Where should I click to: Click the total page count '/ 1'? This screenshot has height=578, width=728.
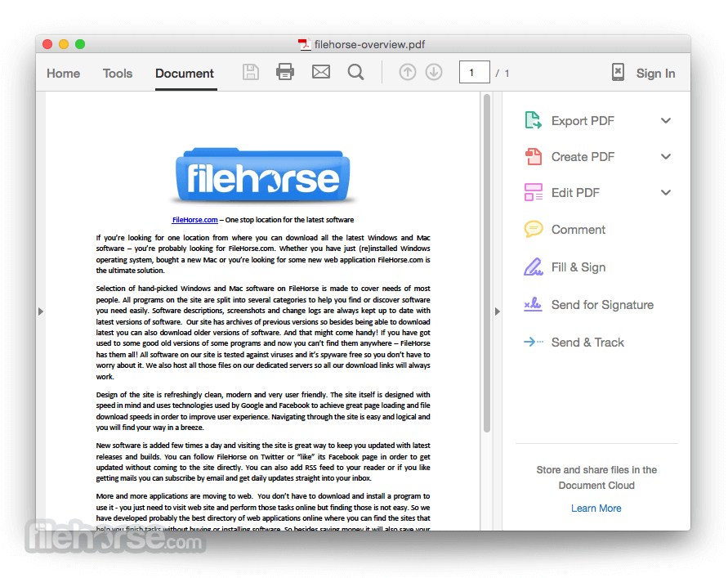click(x=502, y=74)
